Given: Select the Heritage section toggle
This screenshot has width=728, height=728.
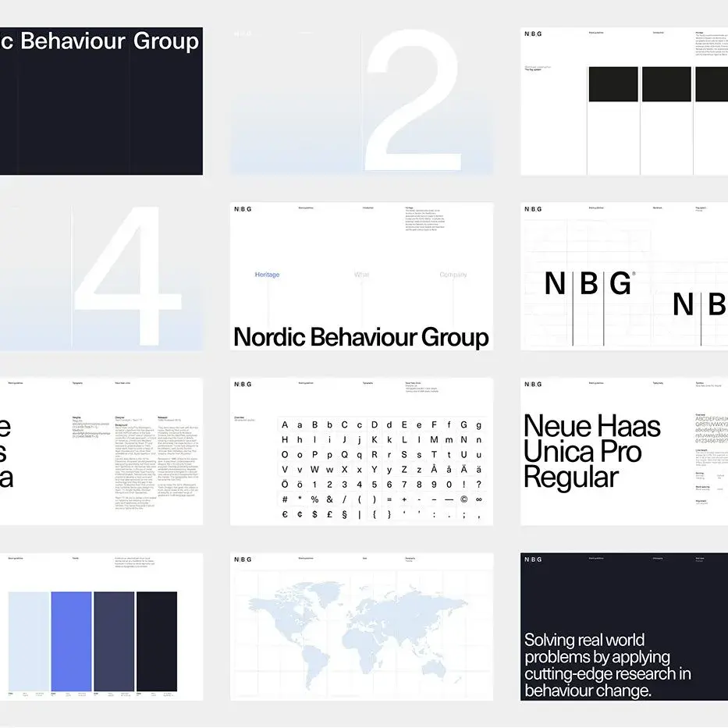Looking at the screenshot, I should coord(267,275).
